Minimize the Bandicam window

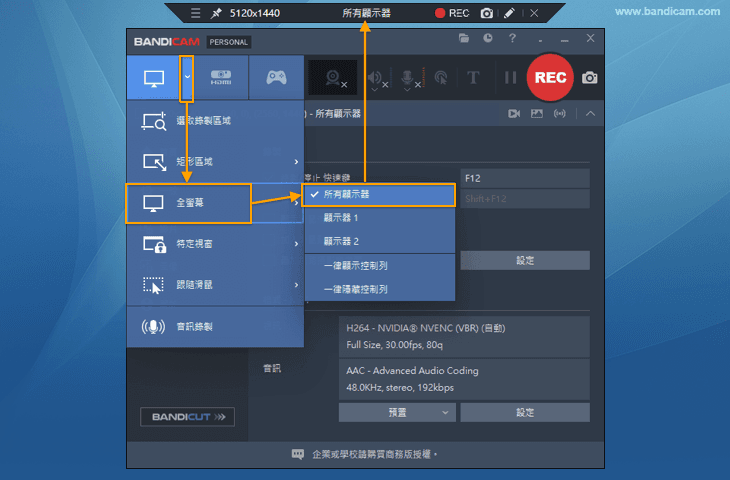[565, 39]
